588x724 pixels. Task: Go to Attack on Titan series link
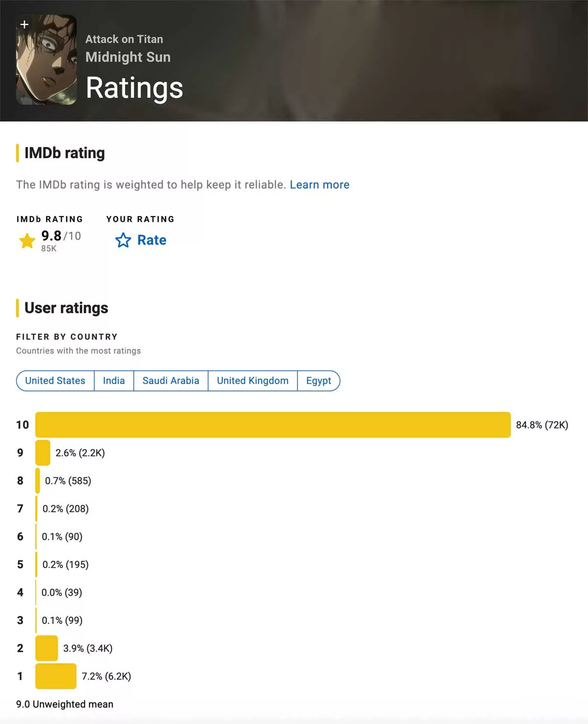(x=124, y=39)
